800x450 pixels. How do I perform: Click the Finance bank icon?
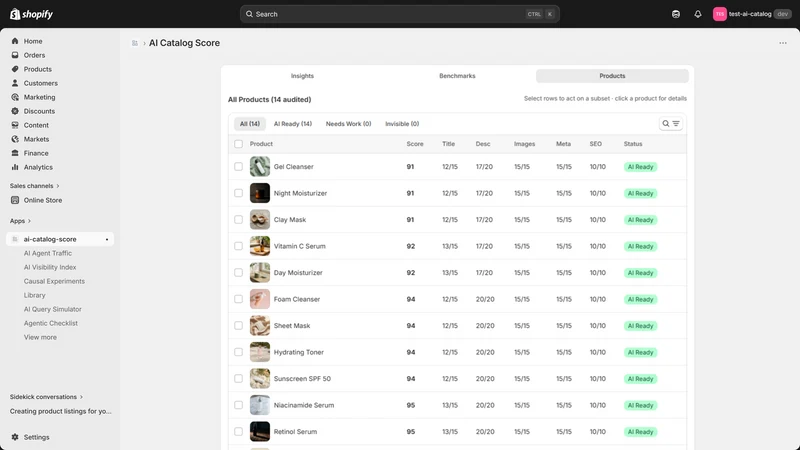(x=15, y=153)
